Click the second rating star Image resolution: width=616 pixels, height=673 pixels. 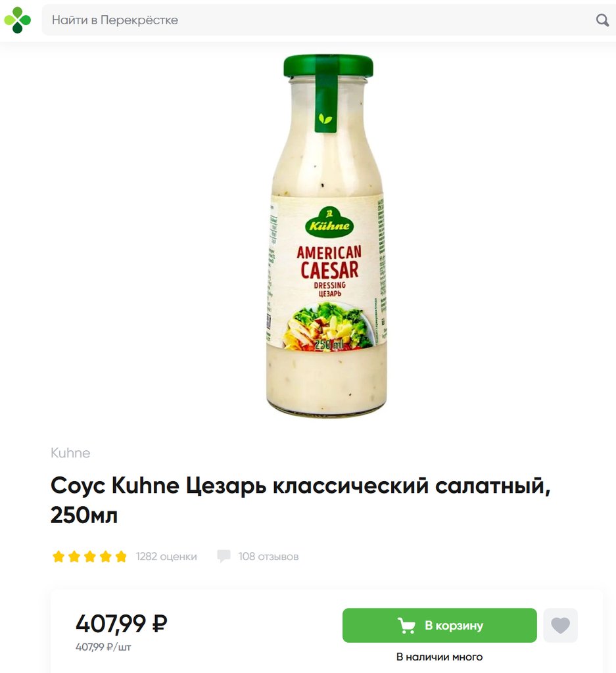74,557
